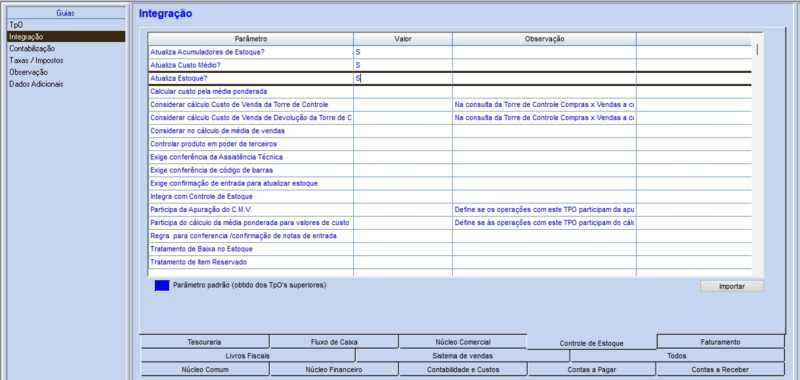Viewport: 800px width, 380px height.
Task: Open Taxas / Impostos guide
Action: point(66,60)
